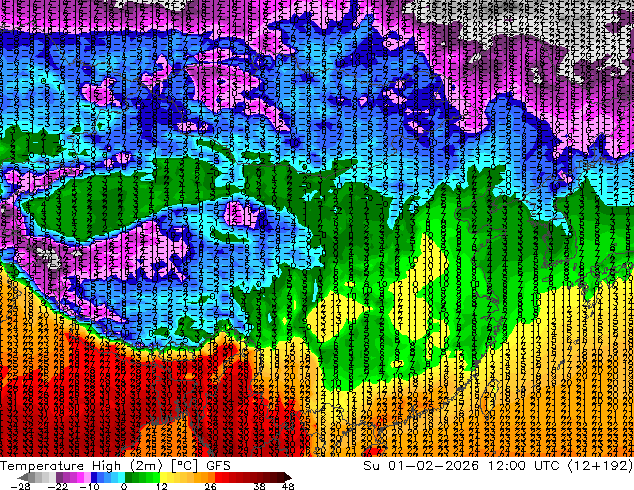Pick the bright yellow swatch above 12

click(x=163, y=477)
